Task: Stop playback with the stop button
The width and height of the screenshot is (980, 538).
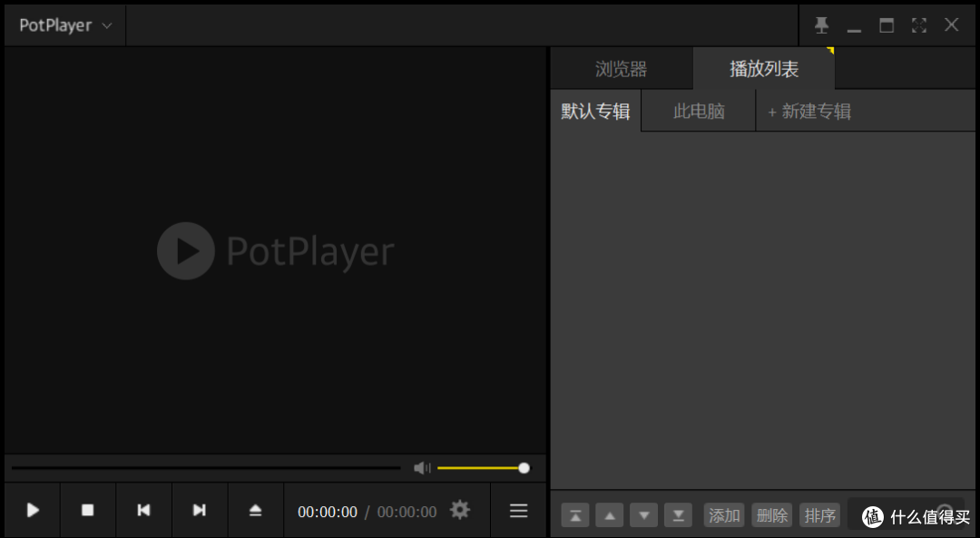Action: (x=87, y=511)
